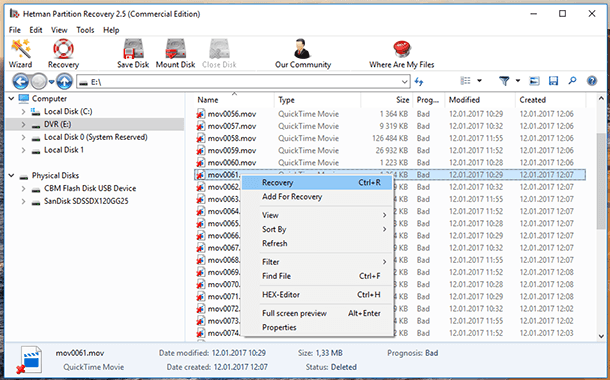The width and height of the screenshot is (610, 380).
Task: Click mov0061.mov preview thumbnail in status bar
Action: pos(30,360)
